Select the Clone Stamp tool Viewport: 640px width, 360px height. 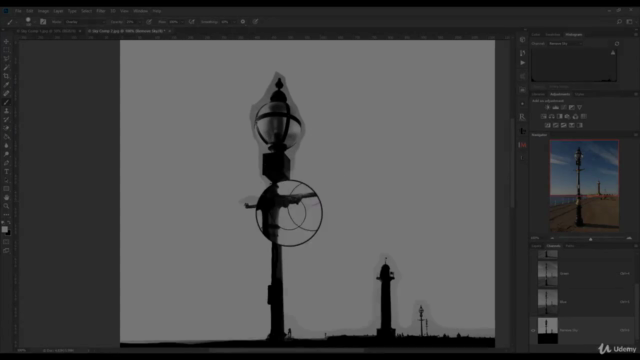point(6,111)
